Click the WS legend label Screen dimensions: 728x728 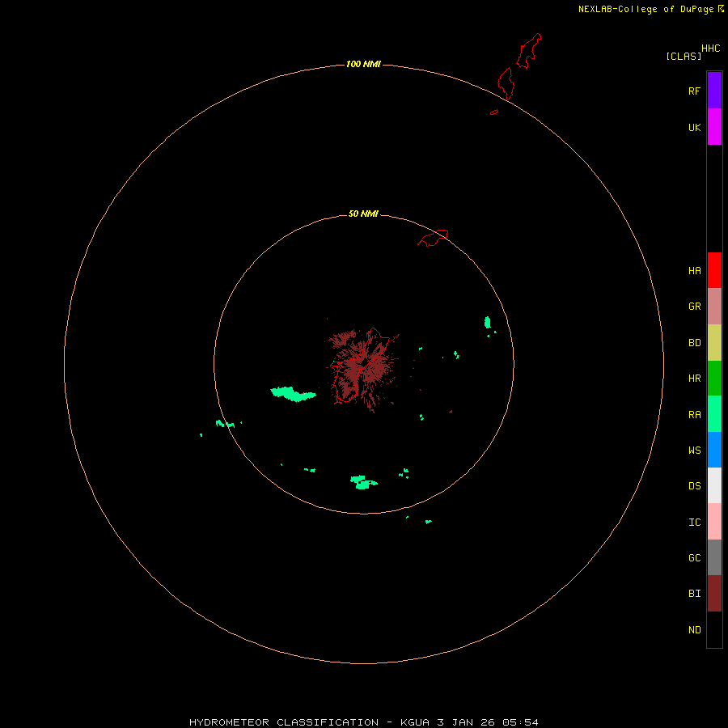694,451
